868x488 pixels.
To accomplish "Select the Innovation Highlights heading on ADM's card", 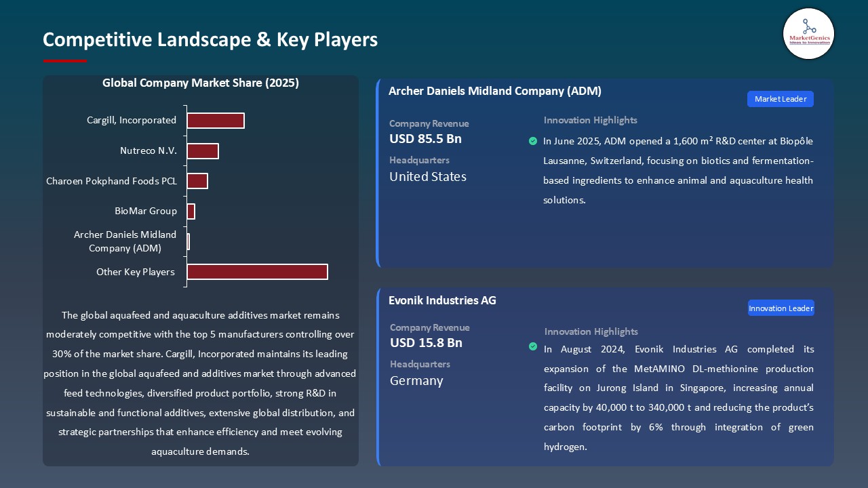I will tap(590, 120).
